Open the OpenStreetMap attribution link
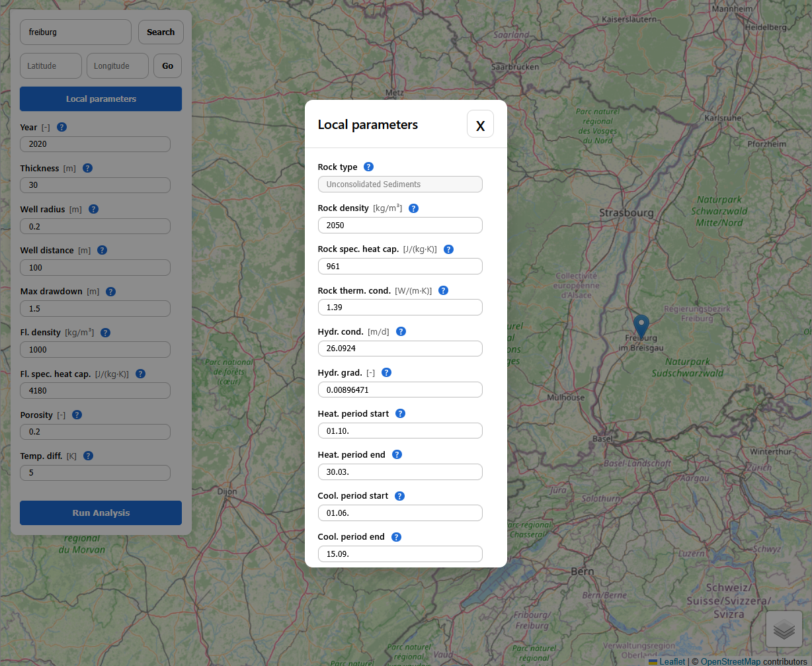 tap(730, 661)
